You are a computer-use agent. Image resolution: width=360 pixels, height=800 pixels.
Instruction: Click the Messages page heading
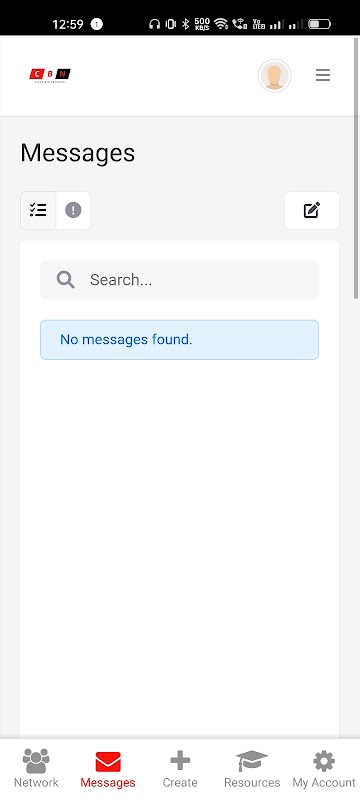[x=78, y=153]
